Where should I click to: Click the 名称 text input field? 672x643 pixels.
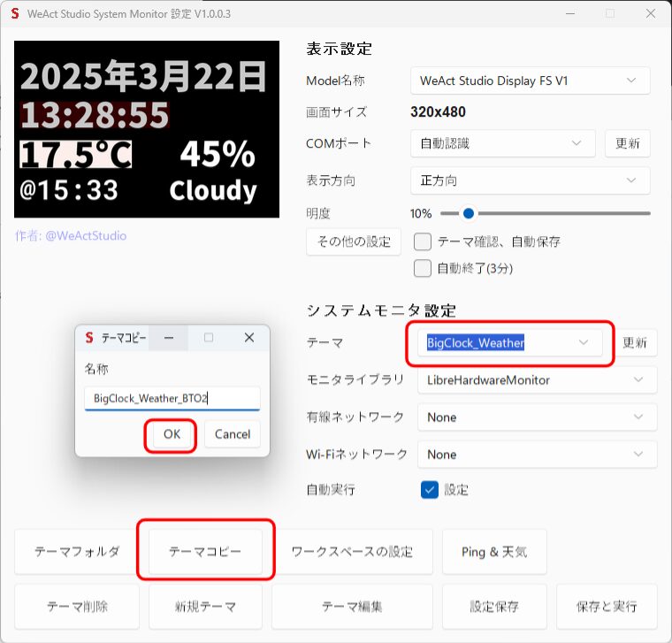coord(172,399)
